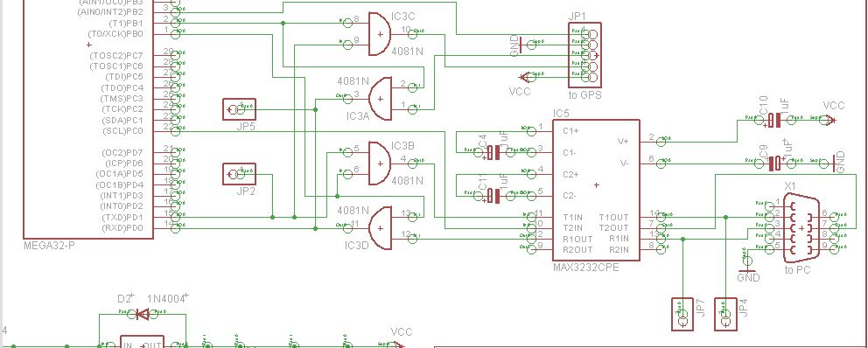Click the JP2 jumper symbol
Image resolution: width=868 pixels, height=348 pixels.
pos(239,174)
